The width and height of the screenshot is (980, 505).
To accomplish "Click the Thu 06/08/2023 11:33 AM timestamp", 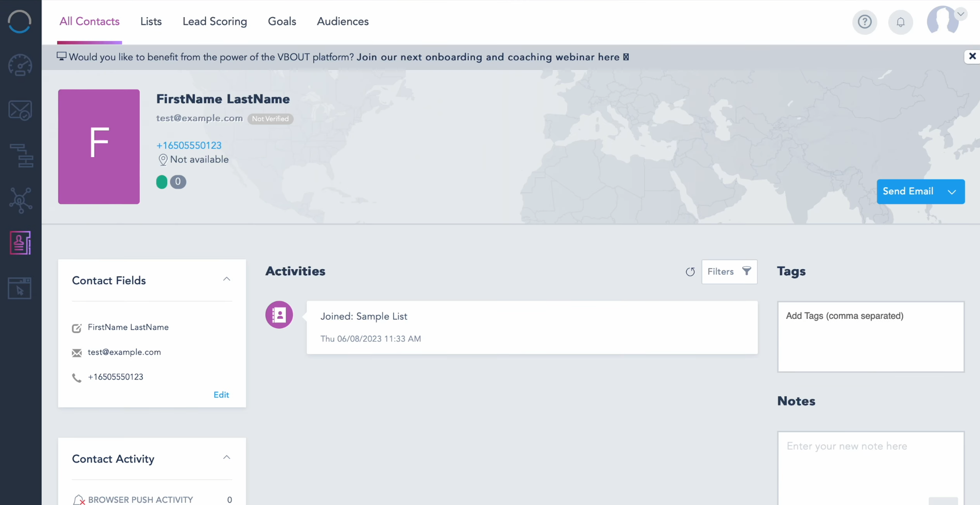I will coord(371,339).
